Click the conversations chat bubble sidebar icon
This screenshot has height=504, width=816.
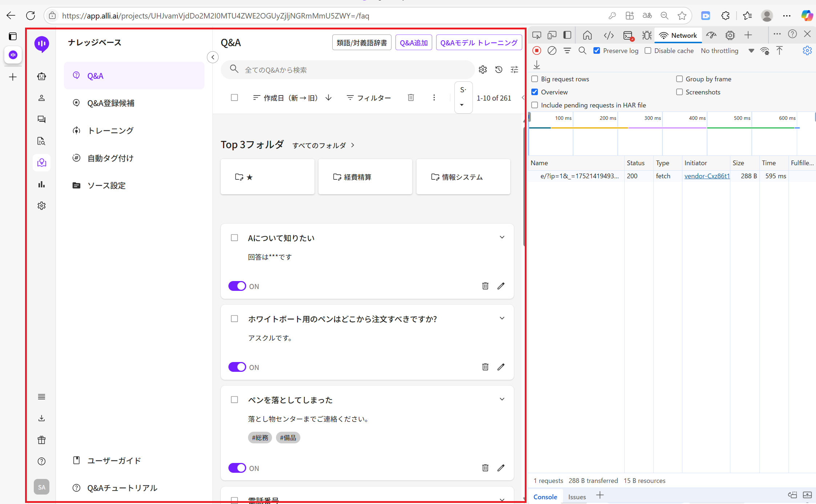tap(42, 119)
